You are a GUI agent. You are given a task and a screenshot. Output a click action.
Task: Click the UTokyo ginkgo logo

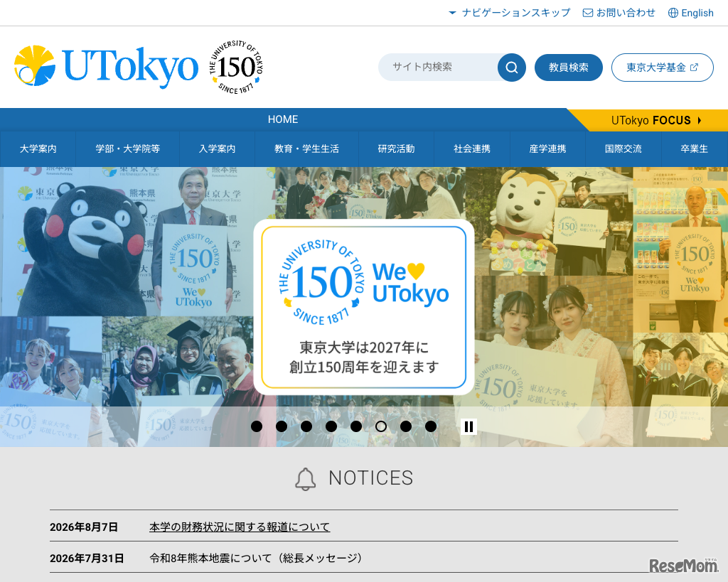point(107,66)
